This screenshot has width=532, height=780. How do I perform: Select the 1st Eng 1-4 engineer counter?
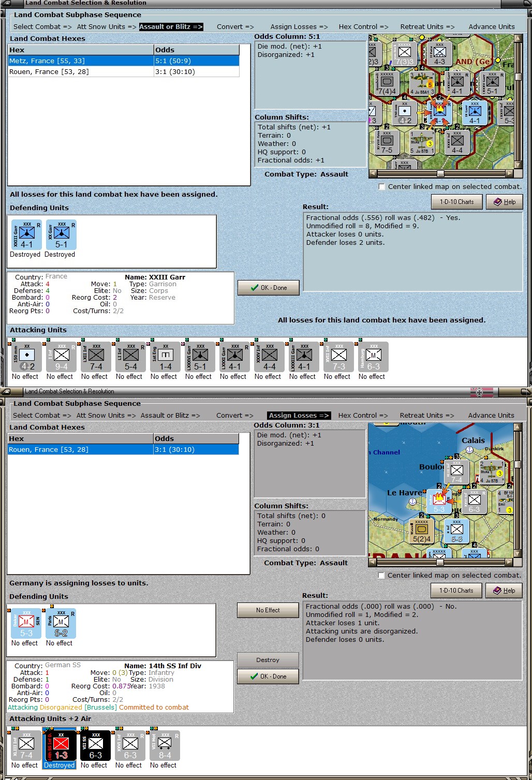pos(166,357)
